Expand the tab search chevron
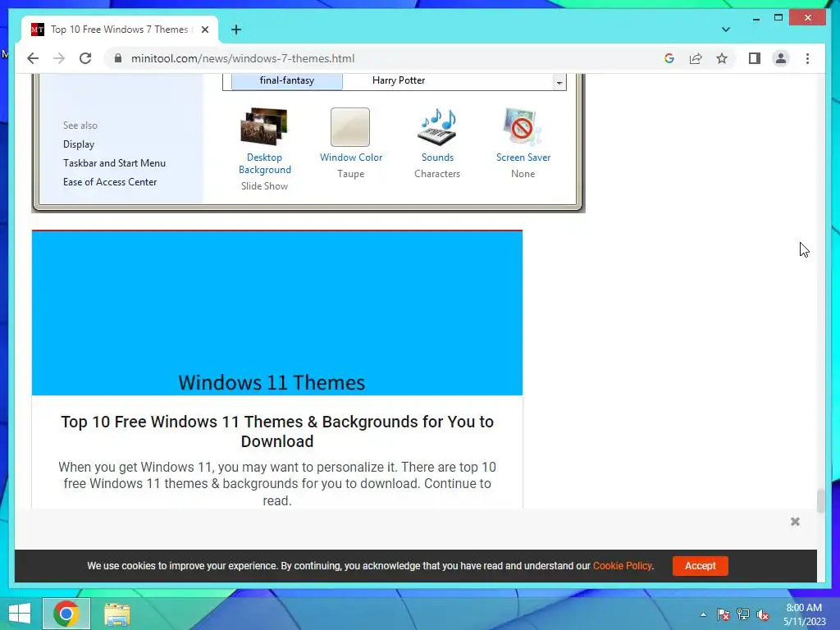 coord(725,30)
